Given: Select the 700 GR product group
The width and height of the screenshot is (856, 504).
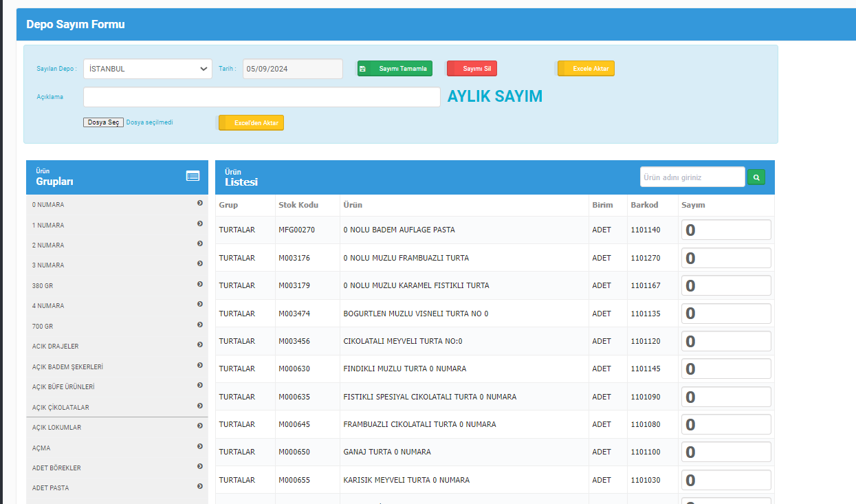Looking at the screenshot, I should pyautogui.click(x=117, y=326).
